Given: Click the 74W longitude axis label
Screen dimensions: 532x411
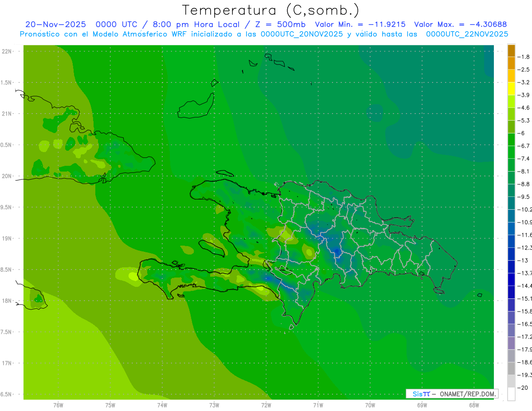Looking at the screenshot, I should pyautogui.click(x=162, y=405).
